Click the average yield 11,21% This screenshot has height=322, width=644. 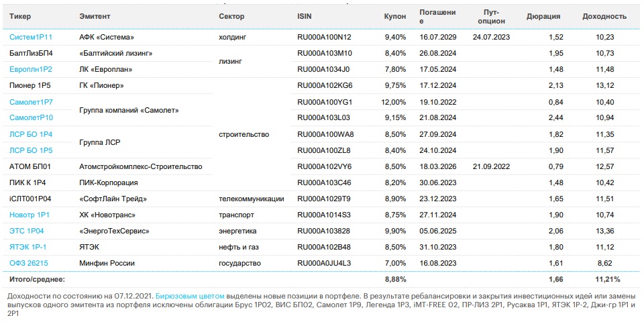pyautogui.click(x=608, y=279)
